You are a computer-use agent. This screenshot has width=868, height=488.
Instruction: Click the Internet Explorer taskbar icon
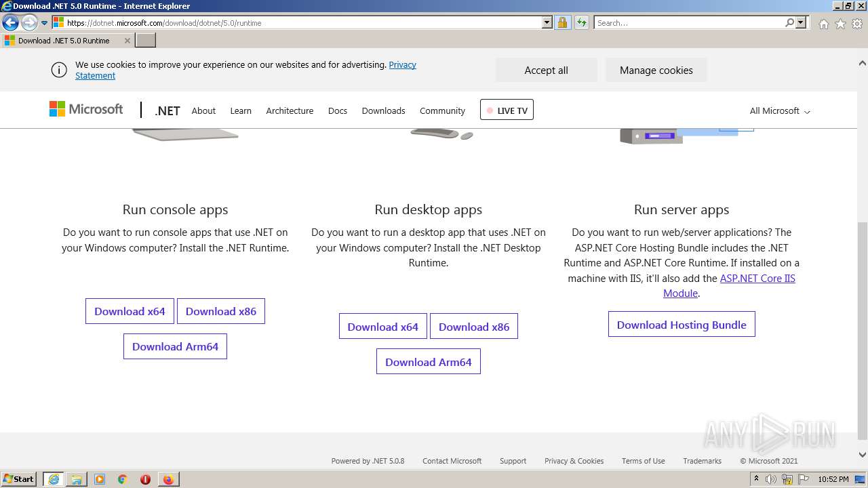click(54, 479)
